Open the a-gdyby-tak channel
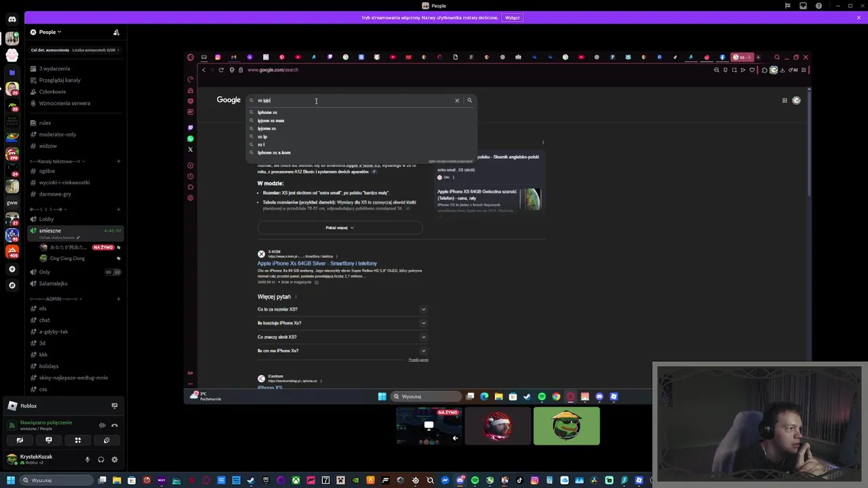The height and width of the screenshot is (488, 868). coord(54,331)
